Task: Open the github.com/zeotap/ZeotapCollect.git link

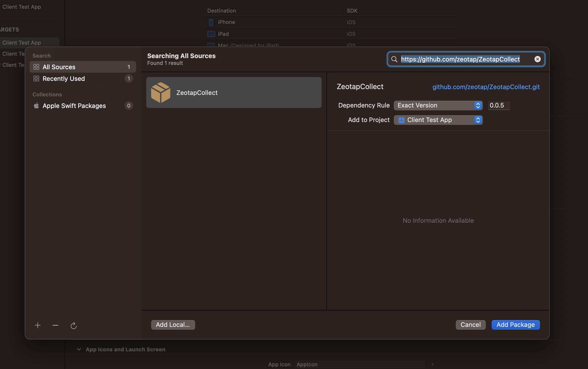Action: click(x=486, y=87)
